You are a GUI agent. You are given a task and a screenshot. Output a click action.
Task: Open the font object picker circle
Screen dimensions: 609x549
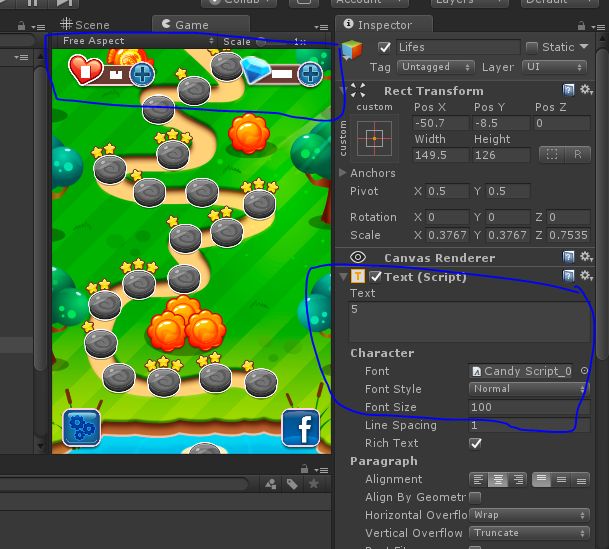click(584, 371)
